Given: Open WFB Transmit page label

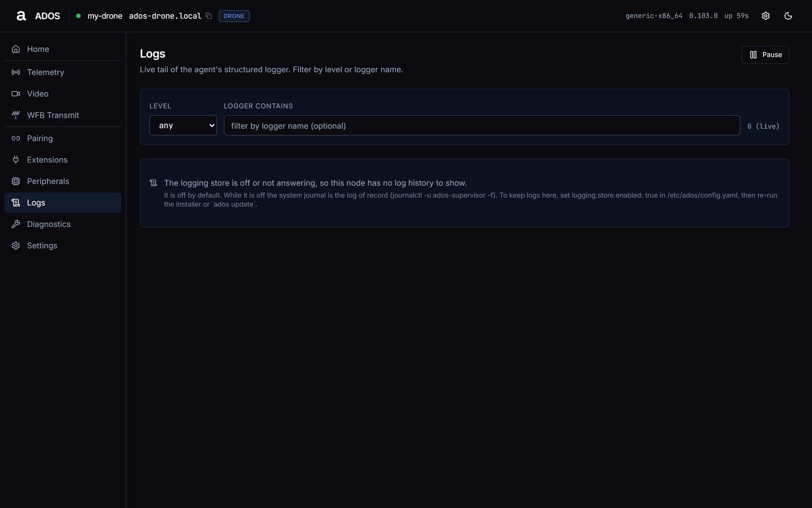Looking at the screenshot, I should pos(53,115).
